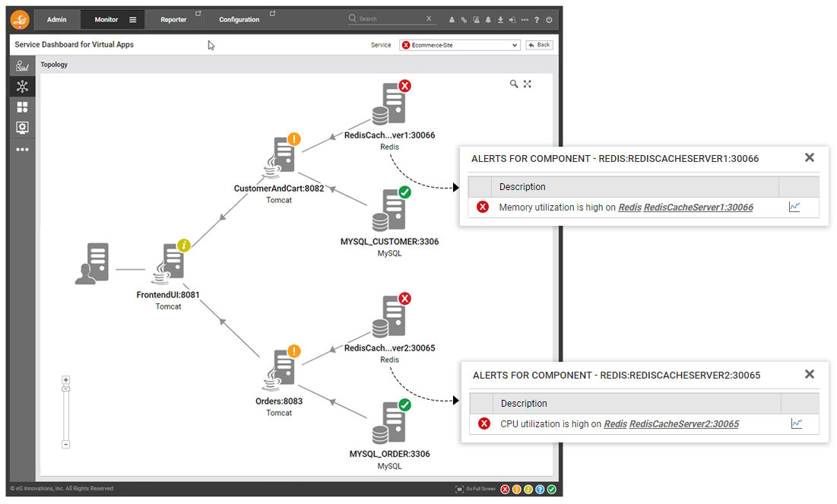Click the yellow minor info icon in footer
837x504 pixels.
tap(528, 489)
